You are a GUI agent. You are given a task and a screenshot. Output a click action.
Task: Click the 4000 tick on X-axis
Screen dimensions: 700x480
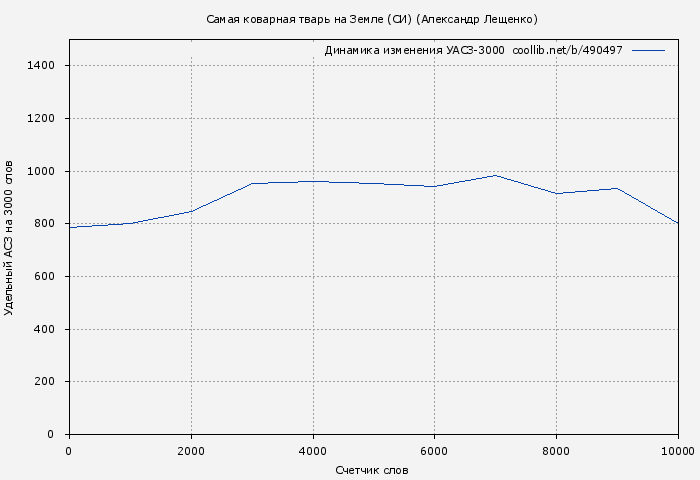[313, 451]
